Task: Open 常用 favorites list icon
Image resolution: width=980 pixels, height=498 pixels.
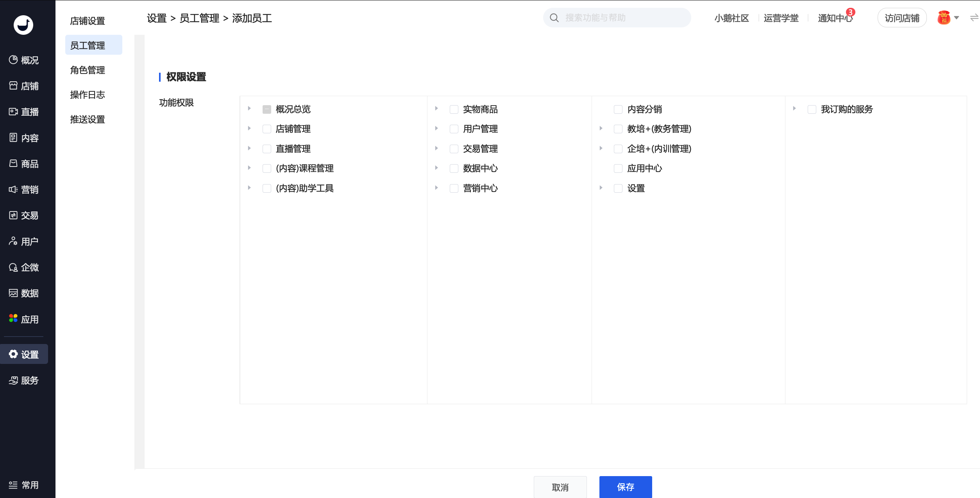Action: click(x=13, y=485)
